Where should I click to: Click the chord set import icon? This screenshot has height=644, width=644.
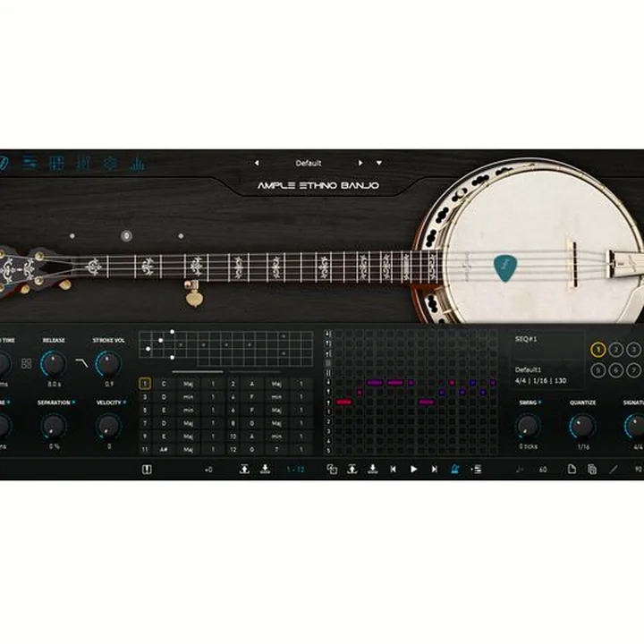[266, 469]
